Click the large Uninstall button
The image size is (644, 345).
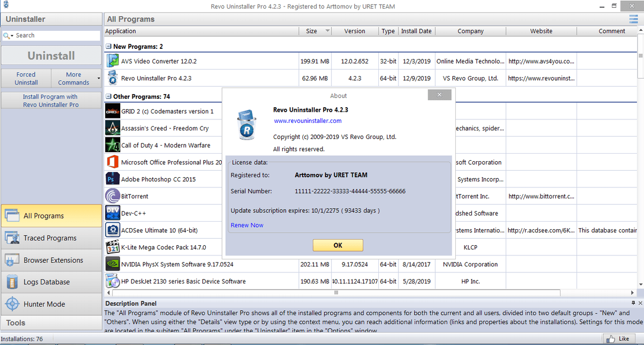(x=51, y=55)
